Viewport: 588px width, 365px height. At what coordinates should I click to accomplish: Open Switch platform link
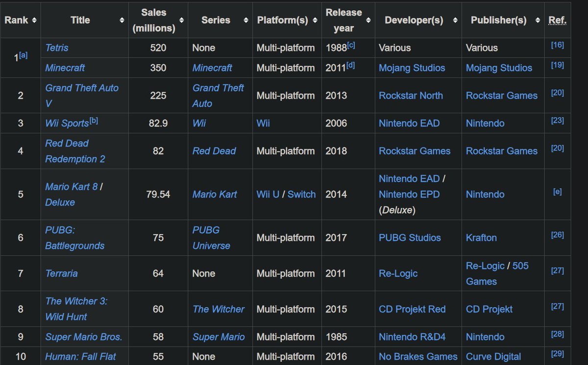[301, 195]
